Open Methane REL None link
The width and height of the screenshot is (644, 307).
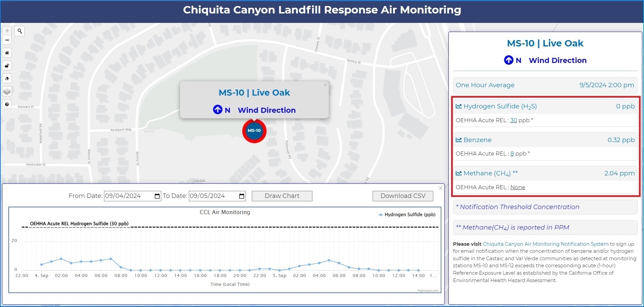pos(518,187)
